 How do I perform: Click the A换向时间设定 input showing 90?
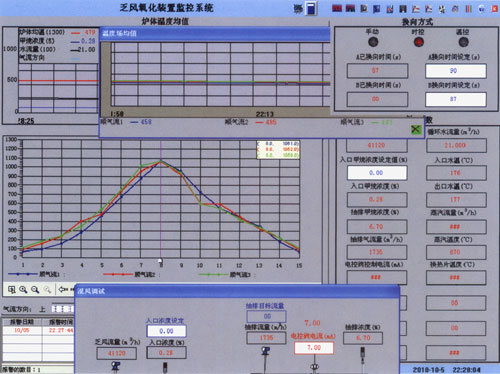(x=456, y=71)
